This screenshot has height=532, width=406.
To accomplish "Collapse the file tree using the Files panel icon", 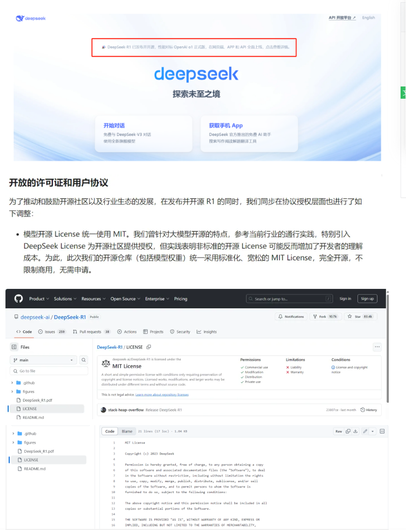I will (14, 347).
